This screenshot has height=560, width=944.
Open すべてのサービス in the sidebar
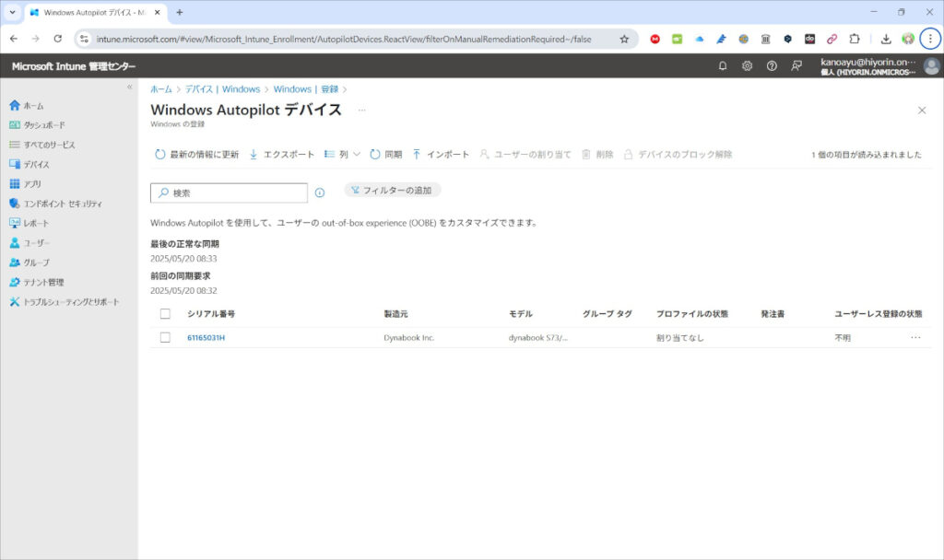pyautogui.click(x=41, y=145)
